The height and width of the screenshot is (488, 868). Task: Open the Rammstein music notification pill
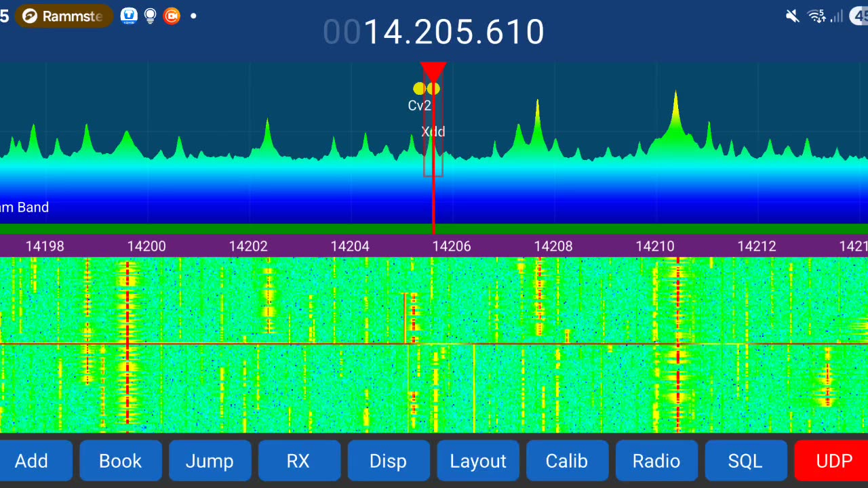coord(64,16)
